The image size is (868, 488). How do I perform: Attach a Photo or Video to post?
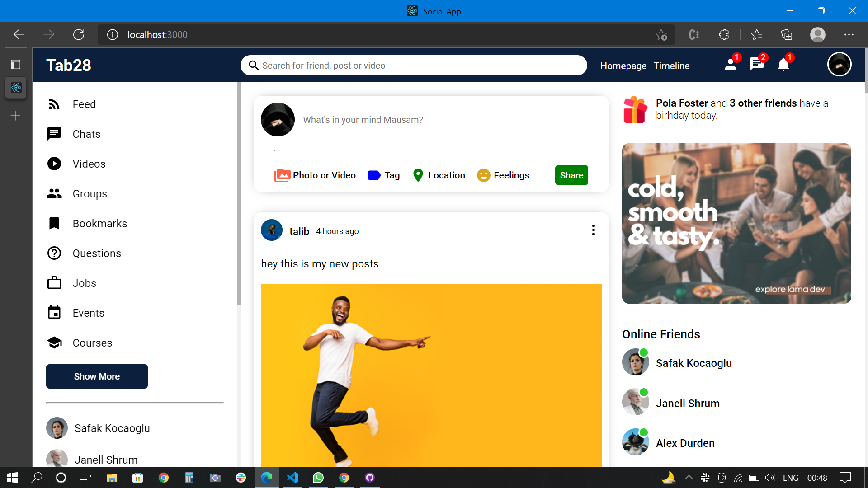(x=316, y=175)
